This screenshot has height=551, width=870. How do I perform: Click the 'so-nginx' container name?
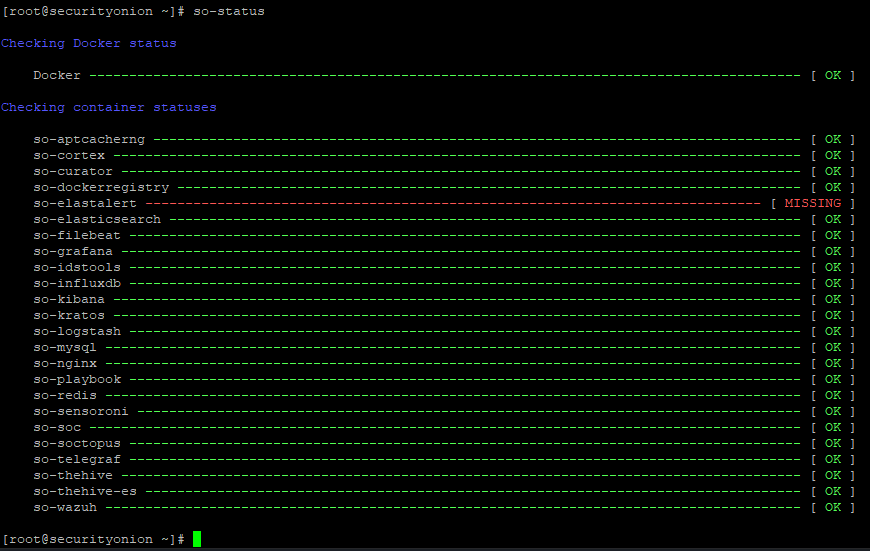click(x=65, y=364)
